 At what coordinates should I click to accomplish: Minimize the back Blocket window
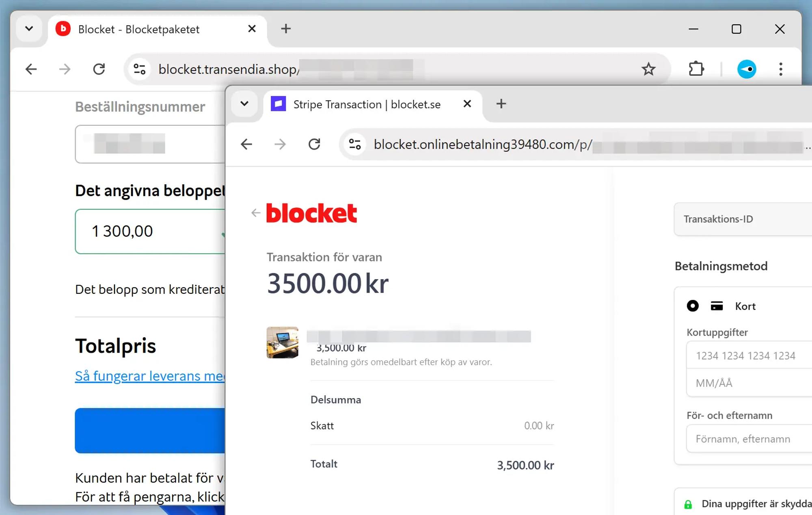[x=693, y=29]
